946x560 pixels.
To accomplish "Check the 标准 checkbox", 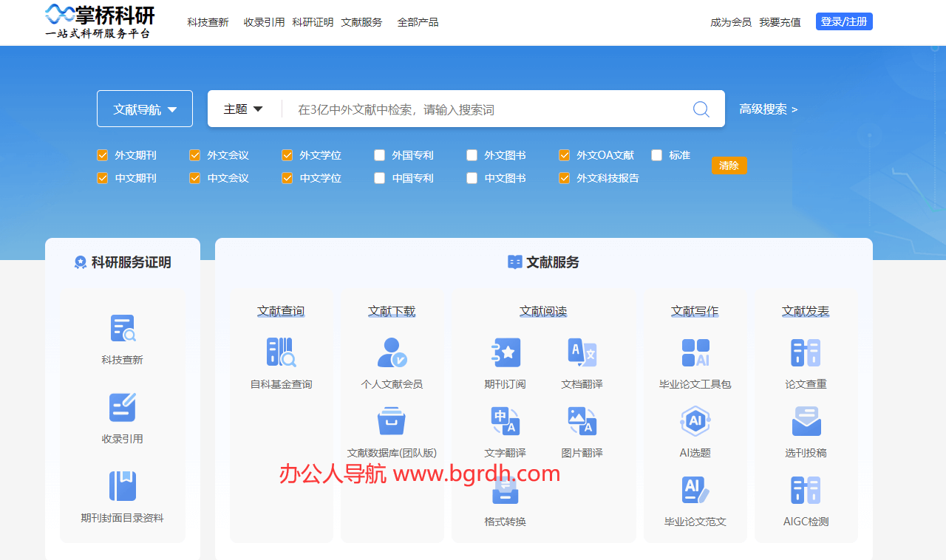I will pyautogui.click(x=657, y=155).
